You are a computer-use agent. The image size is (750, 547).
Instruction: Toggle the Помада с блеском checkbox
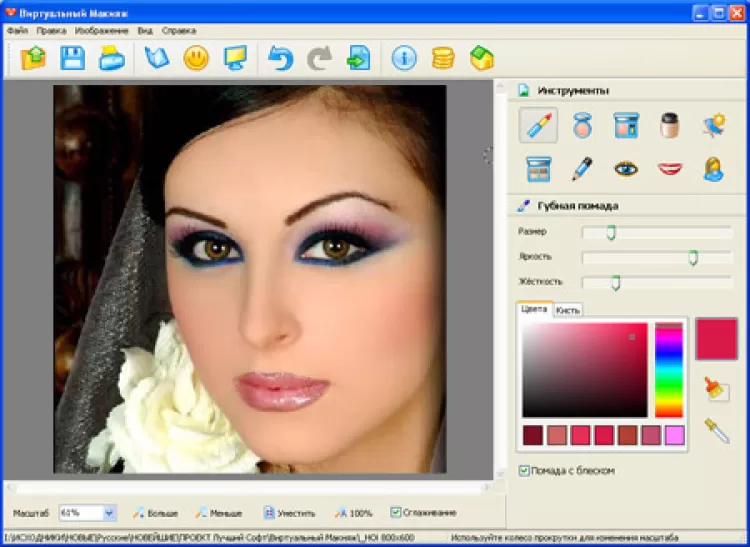[x=524, y=471]
